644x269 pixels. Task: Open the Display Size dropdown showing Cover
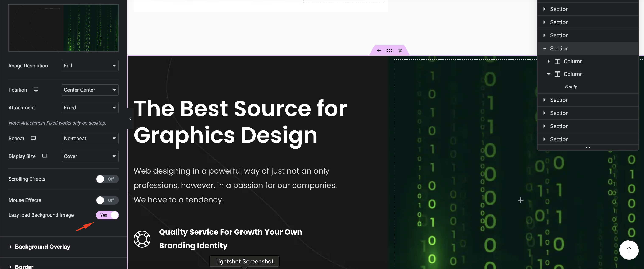click(90, 156)
